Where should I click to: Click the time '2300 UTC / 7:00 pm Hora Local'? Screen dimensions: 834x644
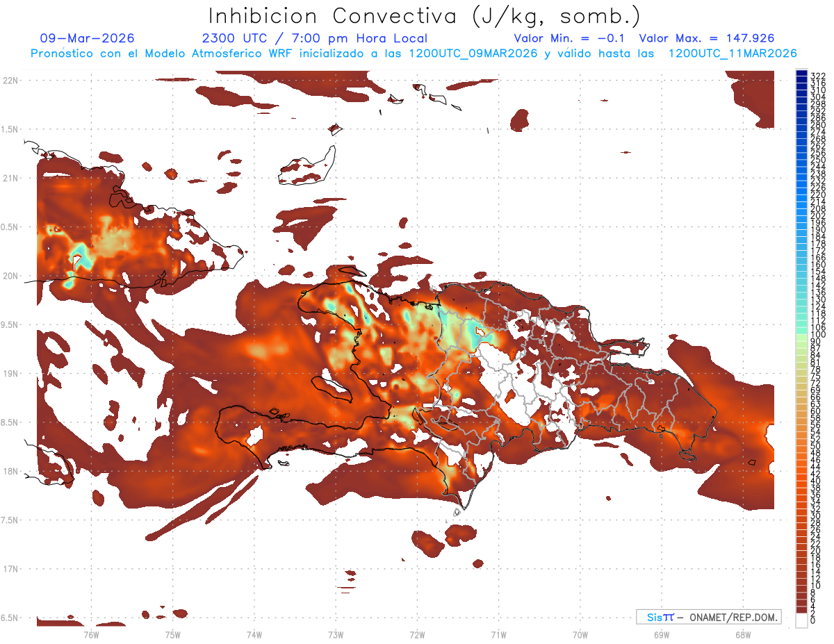pyautogui.click(x=314, y=38)
